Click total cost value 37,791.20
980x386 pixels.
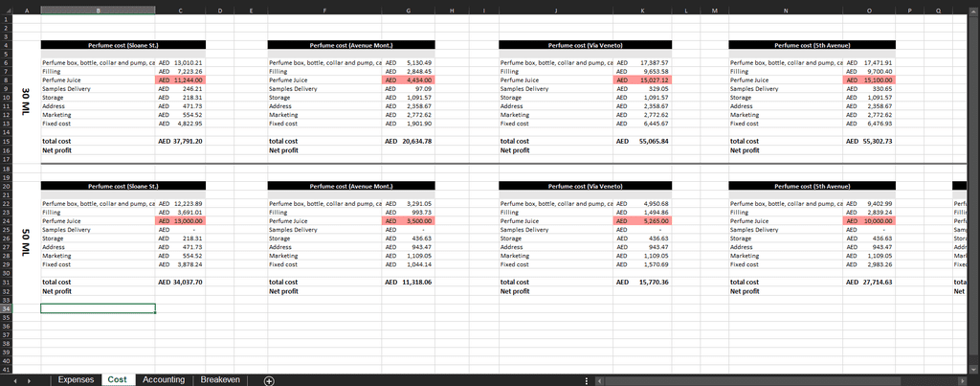(x=181, y=142)
